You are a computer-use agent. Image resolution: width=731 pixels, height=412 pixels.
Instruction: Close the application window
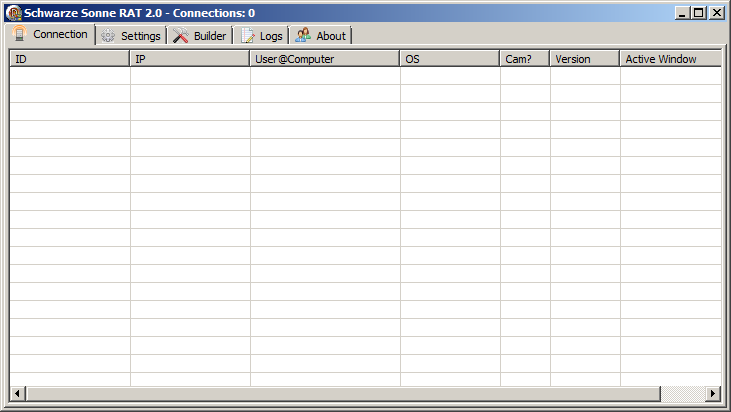716,13
